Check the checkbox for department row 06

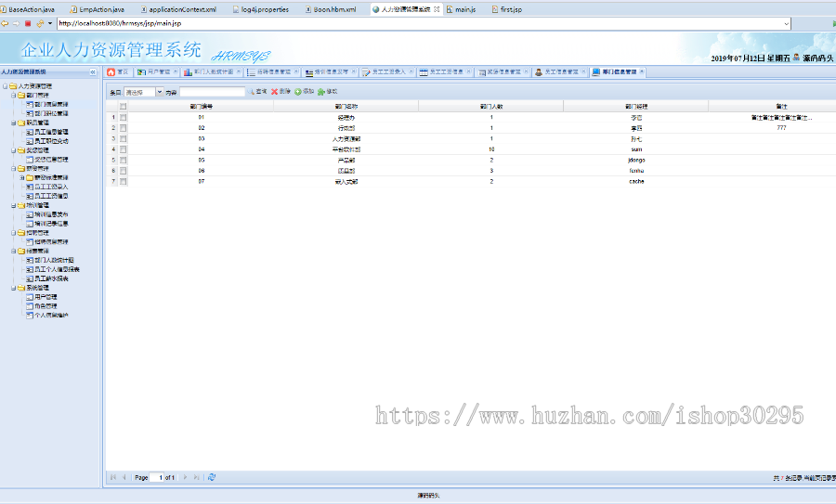click(124, 171)
